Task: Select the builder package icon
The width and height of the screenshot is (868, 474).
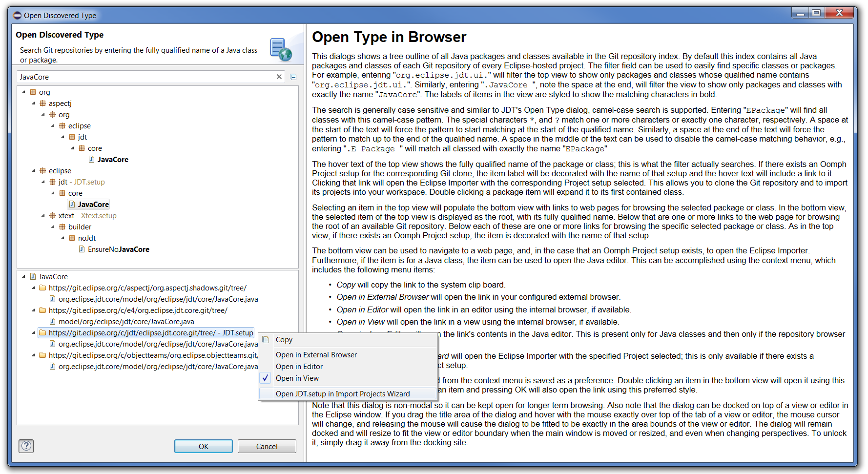Action: point(62,227)
